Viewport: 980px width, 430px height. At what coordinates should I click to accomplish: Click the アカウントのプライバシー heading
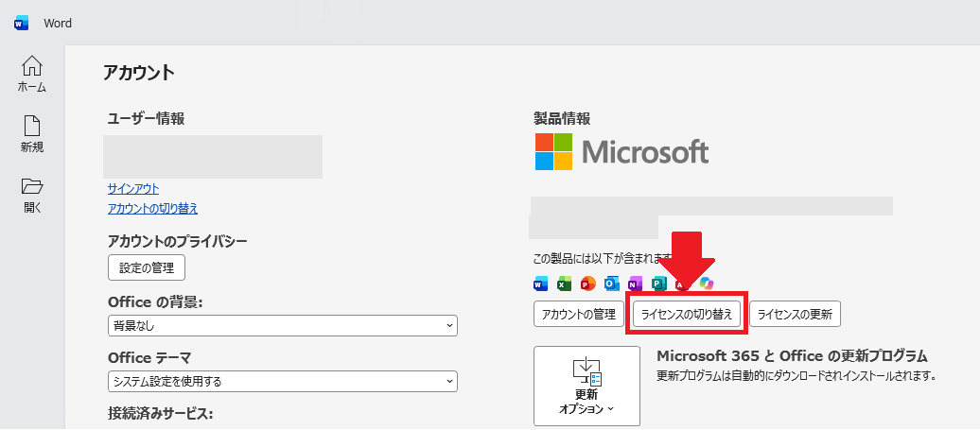[178, 241]
